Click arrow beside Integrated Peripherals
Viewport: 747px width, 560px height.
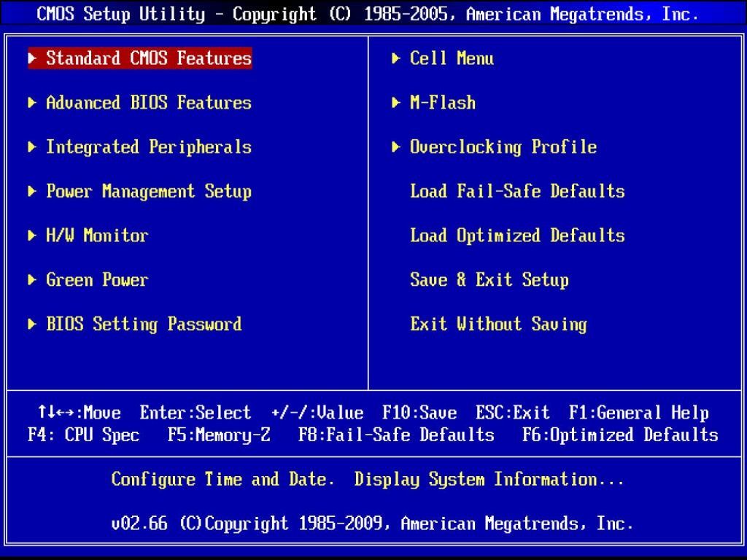pos(32,147)
